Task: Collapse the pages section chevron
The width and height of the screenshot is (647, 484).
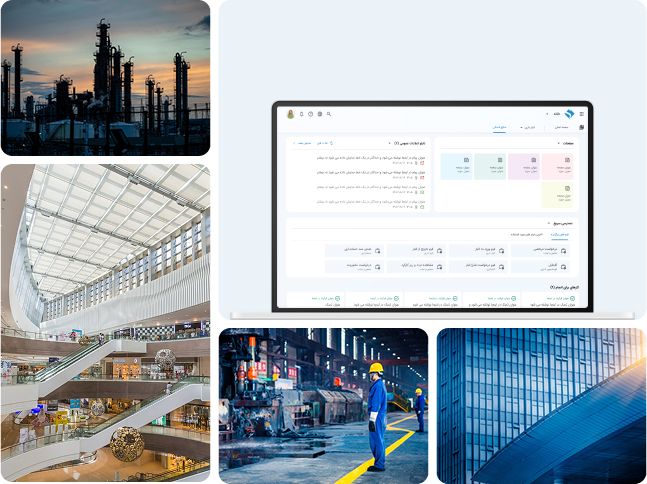Action: pyautogui.click(x=558, y=144)
